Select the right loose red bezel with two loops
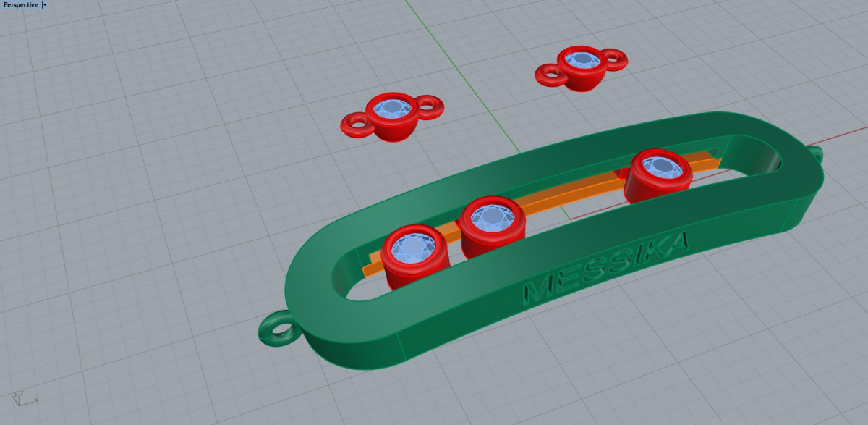The height and width of the screenshot is (425, 868). [x=581, y=69]
